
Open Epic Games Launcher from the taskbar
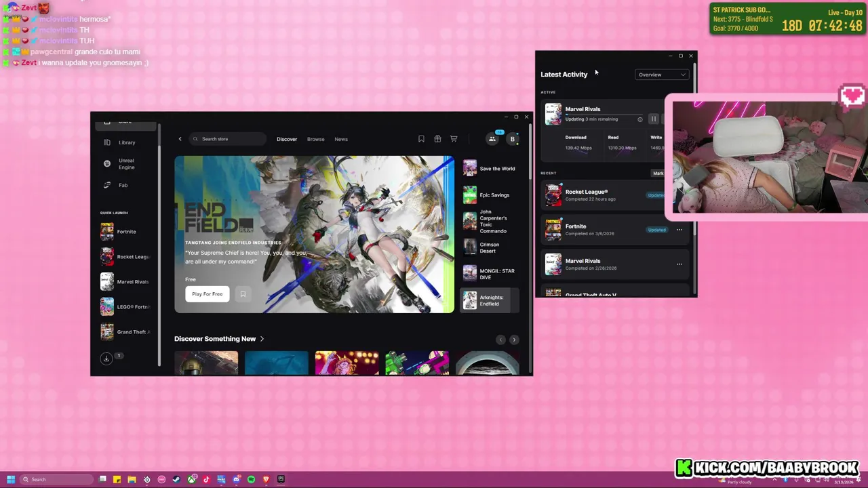281,480
